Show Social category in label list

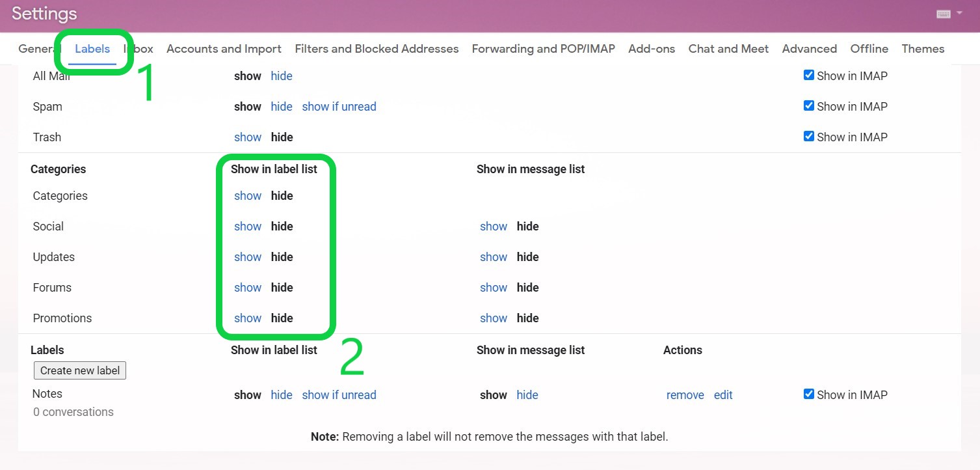pos(248,227)
